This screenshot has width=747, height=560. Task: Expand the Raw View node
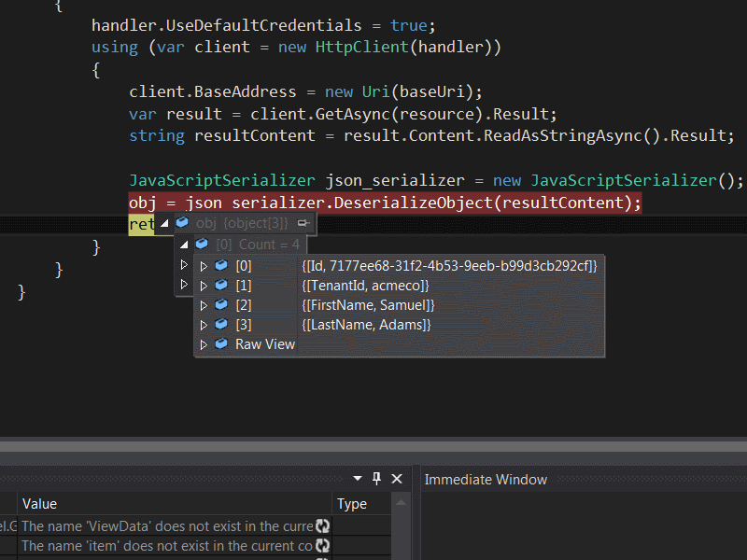204,343
